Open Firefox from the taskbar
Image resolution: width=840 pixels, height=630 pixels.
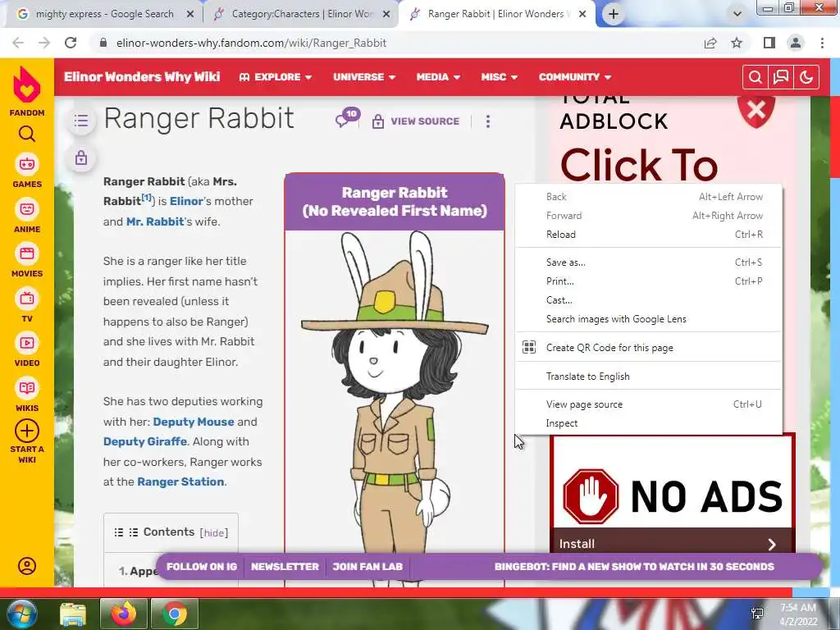[123, 614]
